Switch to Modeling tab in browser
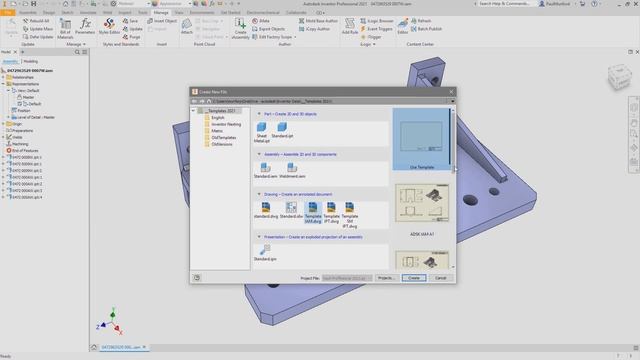Screen dimensions: 640x360 click(31, 61)
